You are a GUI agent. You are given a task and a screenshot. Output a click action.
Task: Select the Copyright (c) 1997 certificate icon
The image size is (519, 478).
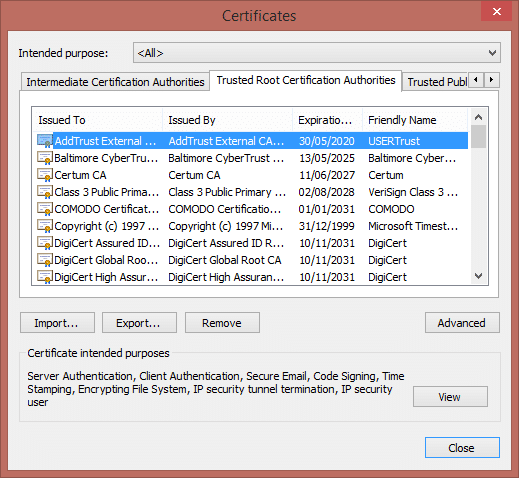[x=45, y=226]
